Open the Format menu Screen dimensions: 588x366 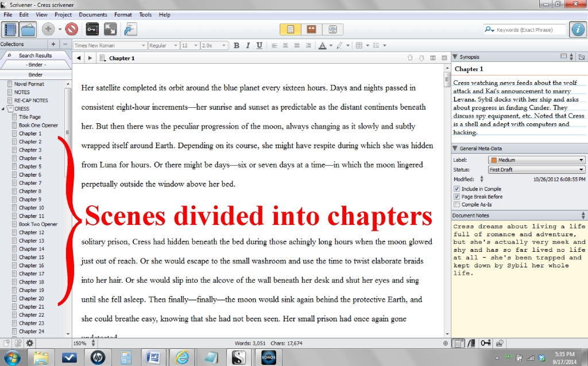point(123,14)
